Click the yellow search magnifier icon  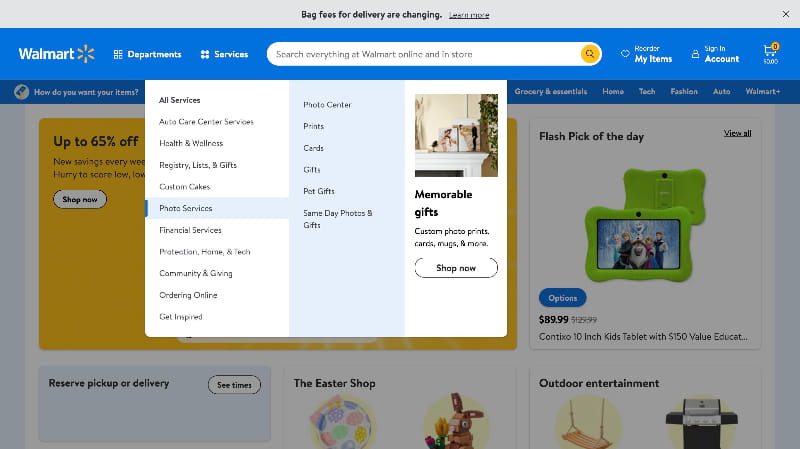tap(590, 54)
